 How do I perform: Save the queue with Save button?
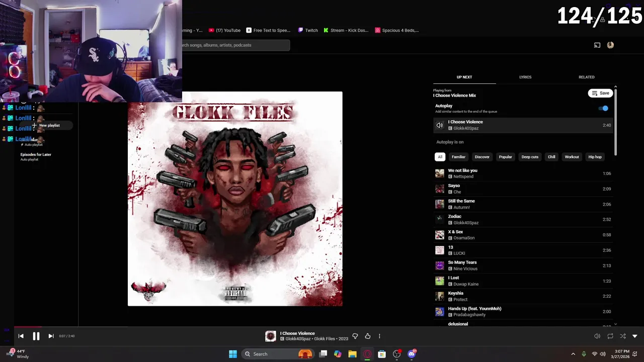(600, 93)
